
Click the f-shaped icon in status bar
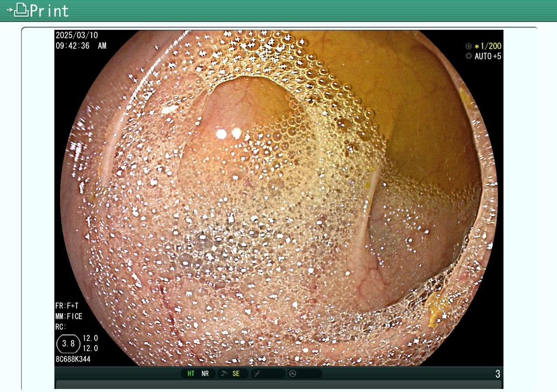coord(257,374)
